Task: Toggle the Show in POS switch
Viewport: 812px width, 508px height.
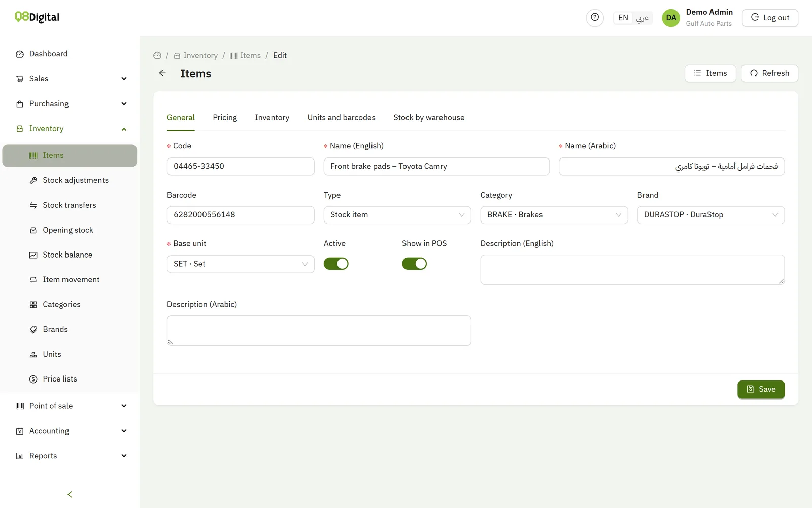Action: point(414,264)
